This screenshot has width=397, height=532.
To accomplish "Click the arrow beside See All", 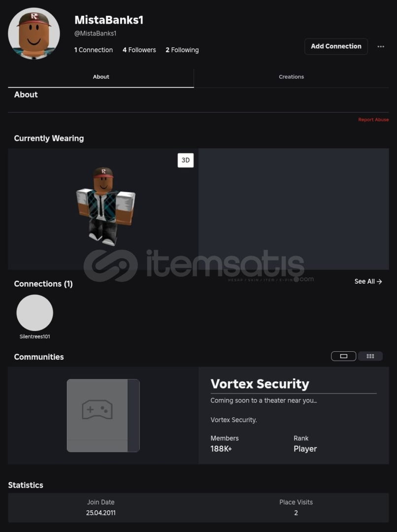I will (x=379, y=281).
